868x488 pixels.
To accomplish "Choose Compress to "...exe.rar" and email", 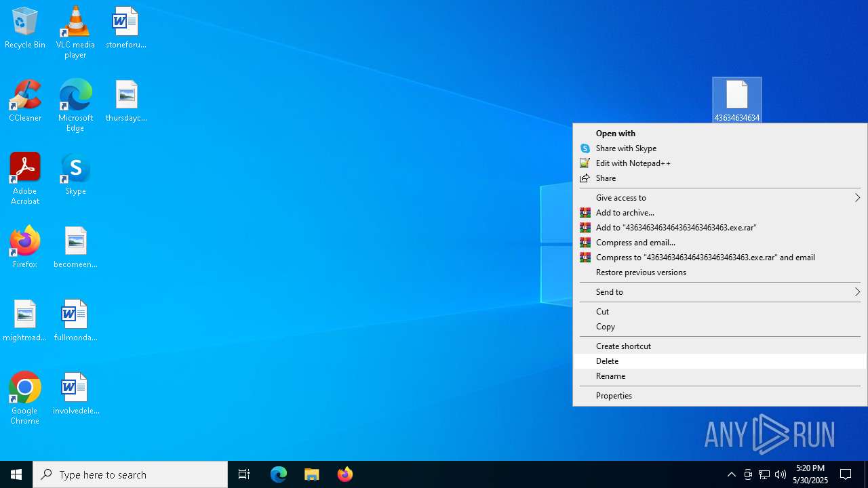I will pos(720,258).
